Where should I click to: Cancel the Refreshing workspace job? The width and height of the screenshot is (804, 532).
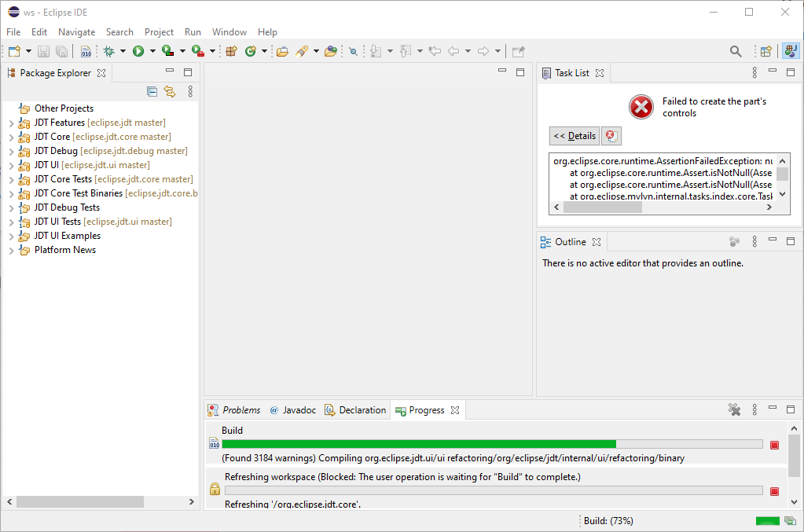[774, 491]
